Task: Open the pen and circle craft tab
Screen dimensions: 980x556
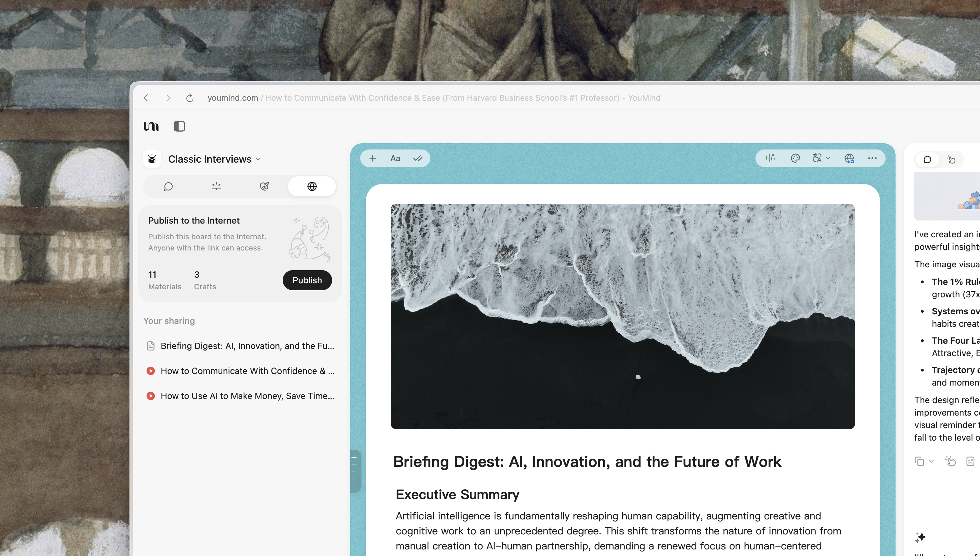Action: [264, 186]
